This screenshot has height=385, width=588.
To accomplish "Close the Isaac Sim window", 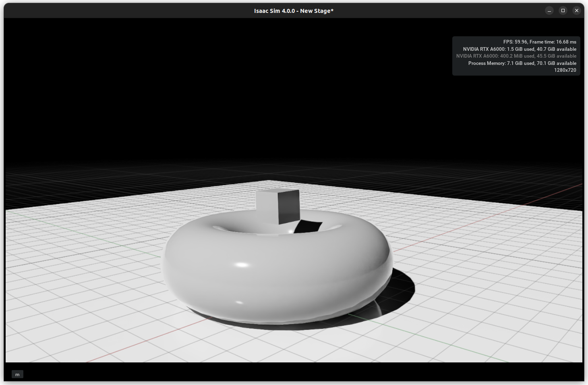I will click(576, 10).
